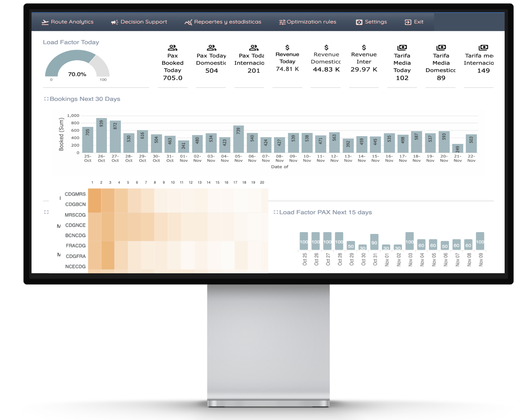532x420 pixels.
Task: Expand the Bookings Next 30 Days chart
Action: click(x=46, y=99)
